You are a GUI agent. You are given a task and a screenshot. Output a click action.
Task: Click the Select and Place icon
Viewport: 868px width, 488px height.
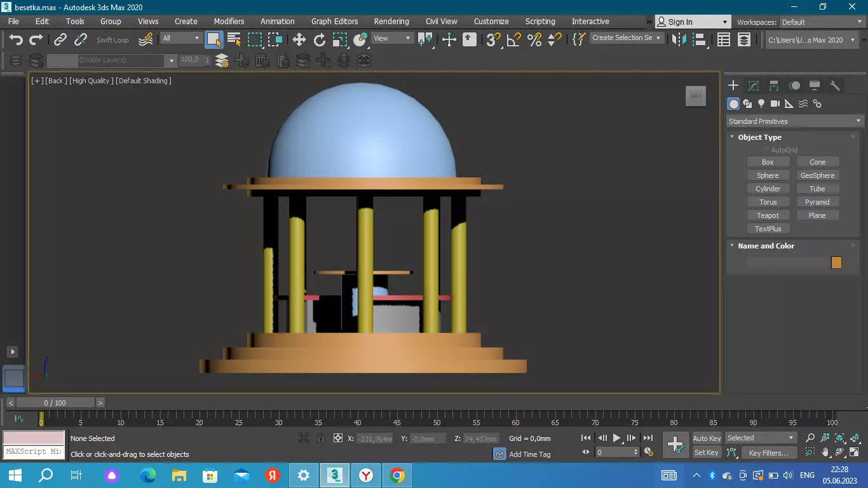tap(360, 39)
